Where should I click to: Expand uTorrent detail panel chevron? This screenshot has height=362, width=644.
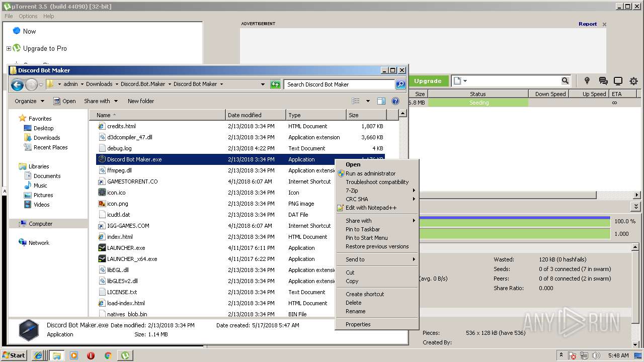pos(636,207)
